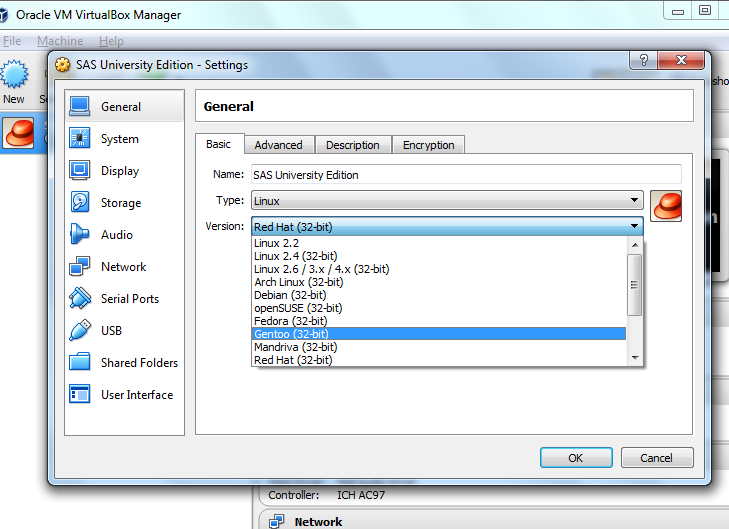Switch to the Advanced tab

click(x=278, y=145)
